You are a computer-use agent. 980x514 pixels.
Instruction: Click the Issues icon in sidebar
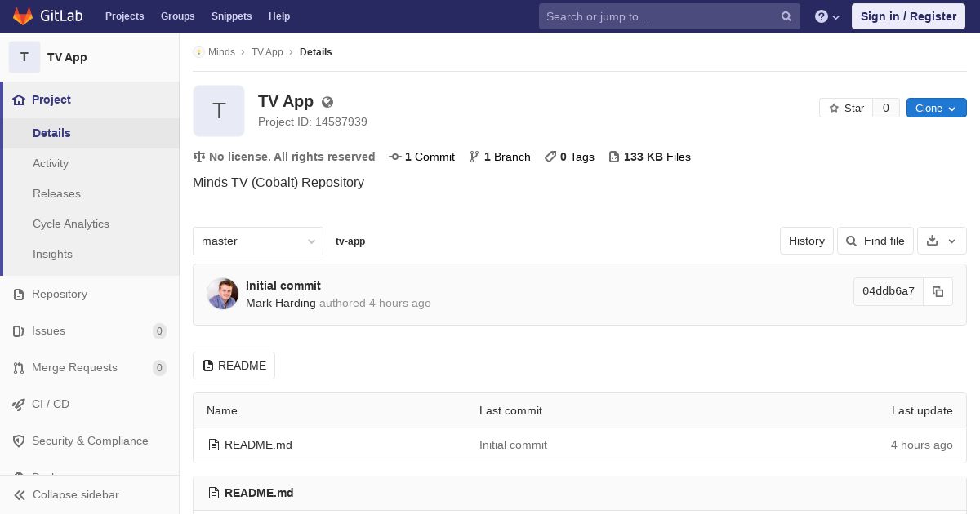click(x=19, y=331)
